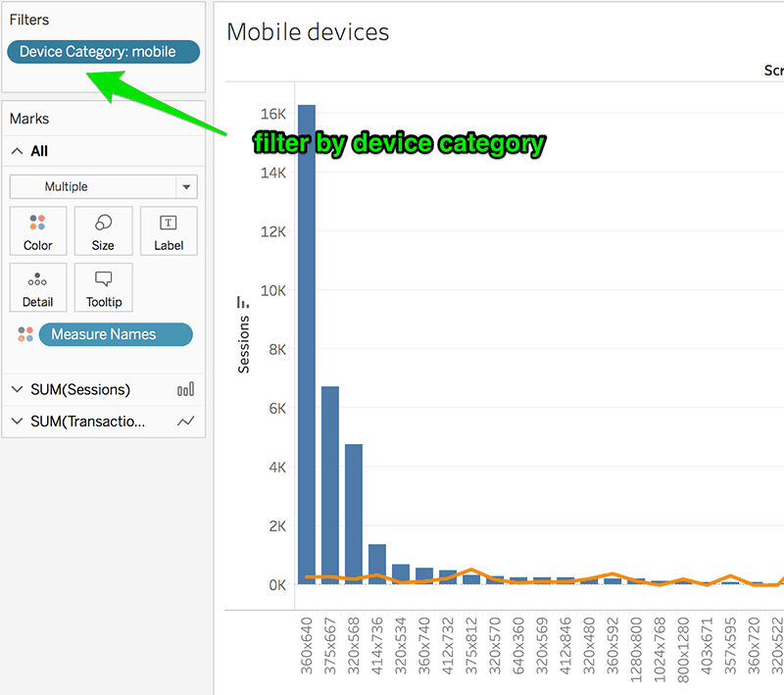Screen dimensions: 784x695
Task: Select the 375x667 sessions bar
Action: (x=330, y=485)
